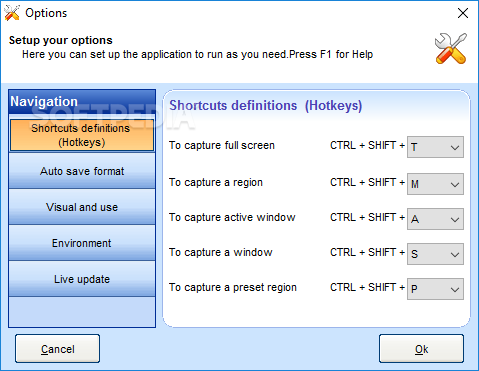Open the Visual and use section
The image size is (479, 371).
click(82, 207)
